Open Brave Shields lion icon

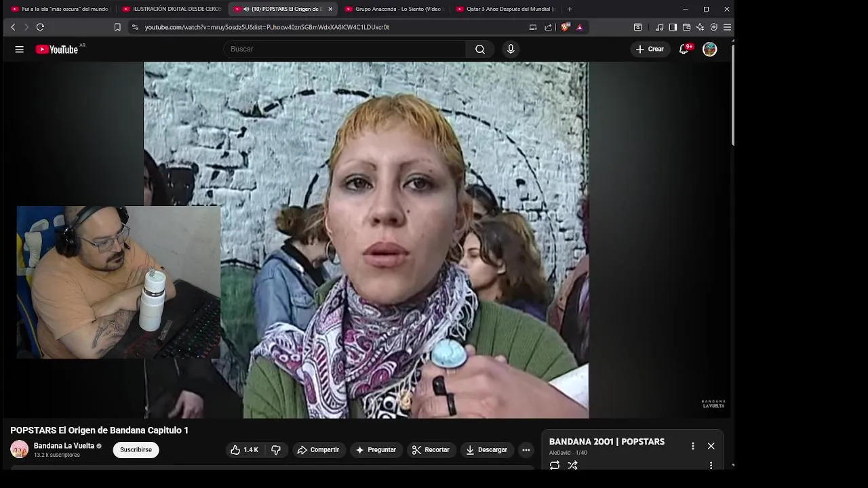(565, 27)
